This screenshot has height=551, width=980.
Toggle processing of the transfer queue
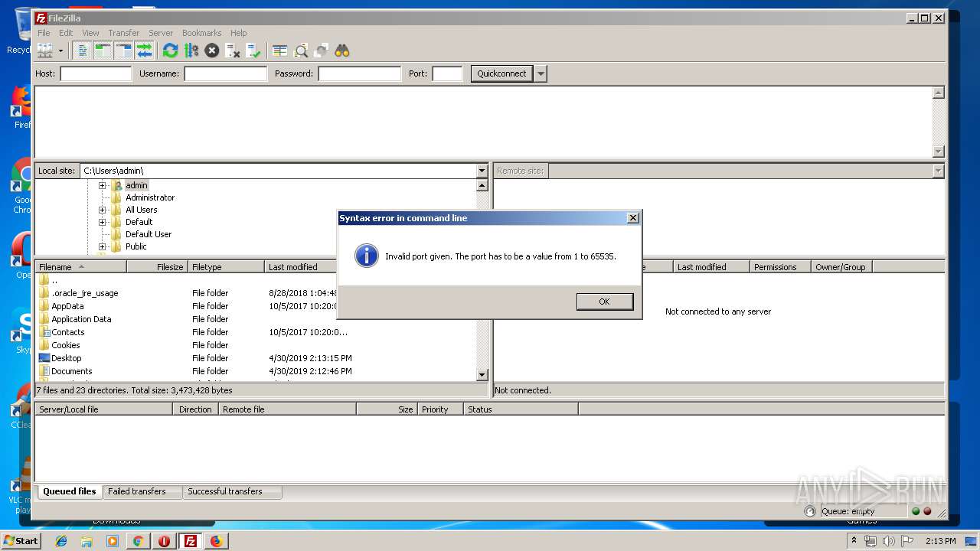tap(191, 51)
